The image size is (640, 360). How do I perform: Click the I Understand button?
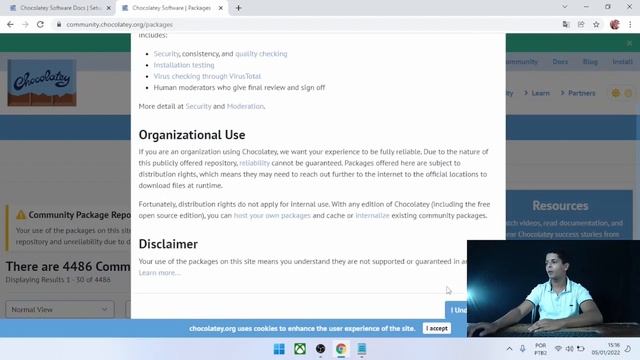click(x=456, y=310)
